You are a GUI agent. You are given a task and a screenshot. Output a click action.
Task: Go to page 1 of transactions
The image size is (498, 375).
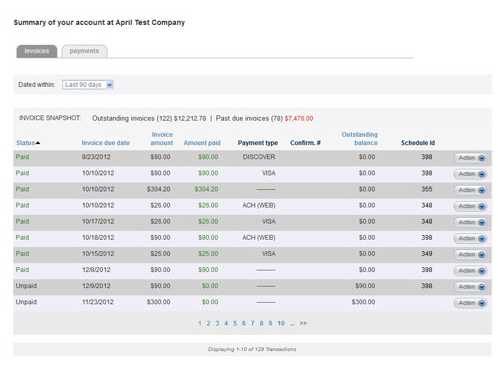coord(200,323)
